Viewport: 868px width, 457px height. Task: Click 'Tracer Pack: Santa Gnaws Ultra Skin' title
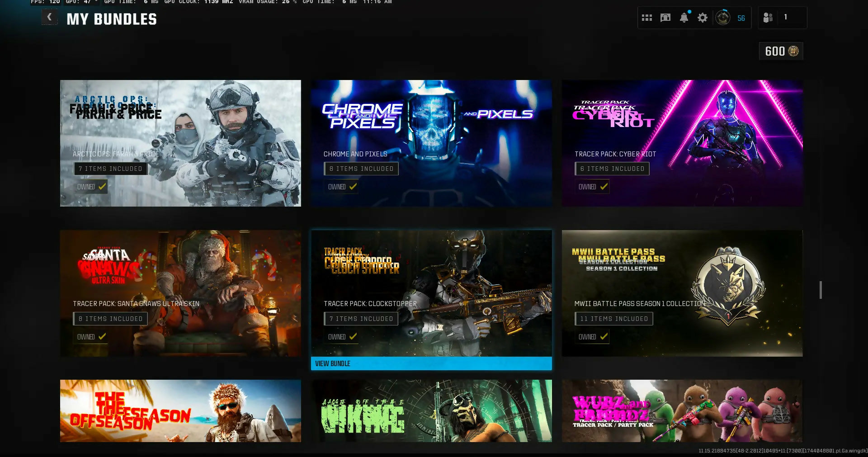point(136,304)
